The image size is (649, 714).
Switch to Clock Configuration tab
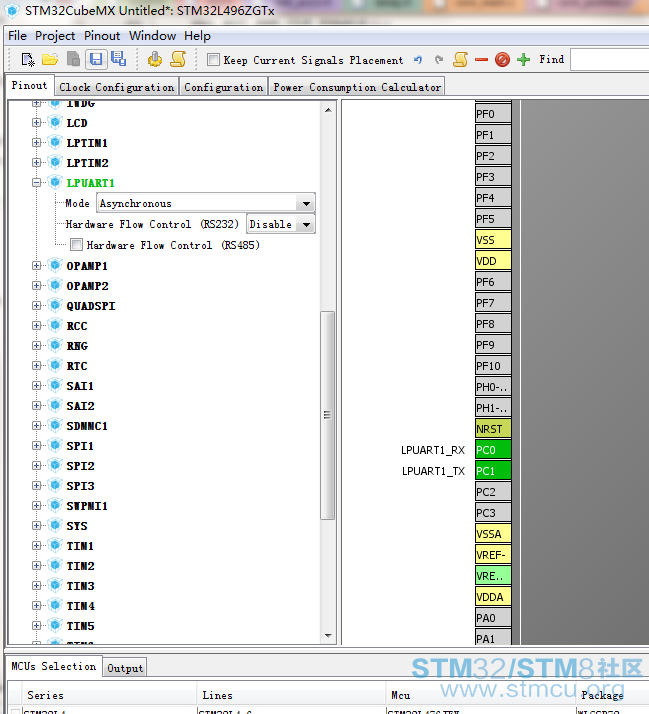point(117,87)
